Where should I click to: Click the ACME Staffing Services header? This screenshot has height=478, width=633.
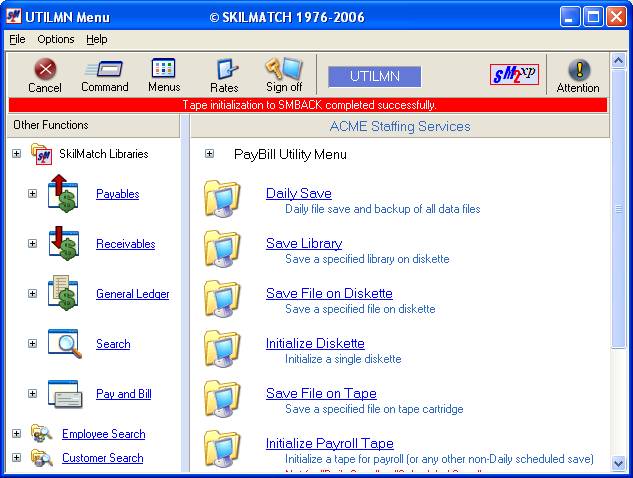point(400,126)
